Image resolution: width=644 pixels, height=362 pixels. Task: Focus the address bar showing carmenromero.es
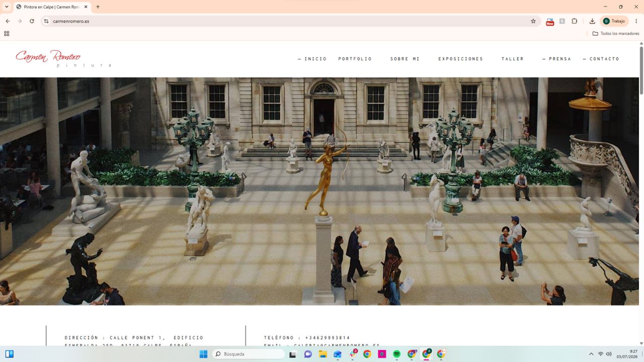(x=292, y=21)
